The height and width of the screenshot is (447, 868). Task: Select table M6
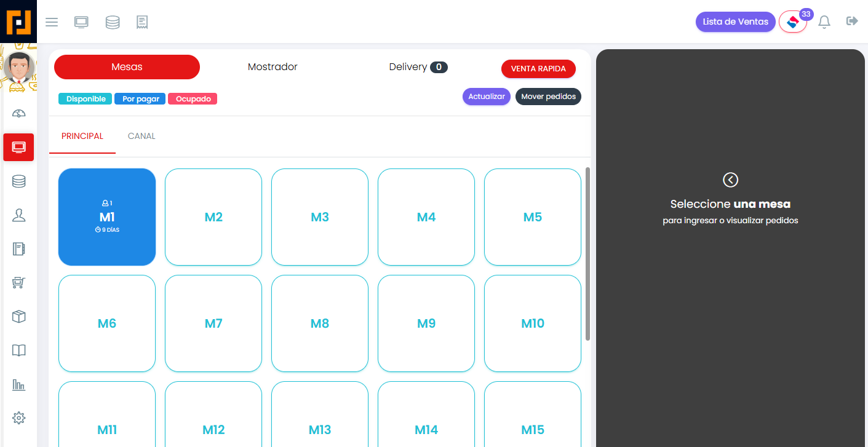click(107, 323)
